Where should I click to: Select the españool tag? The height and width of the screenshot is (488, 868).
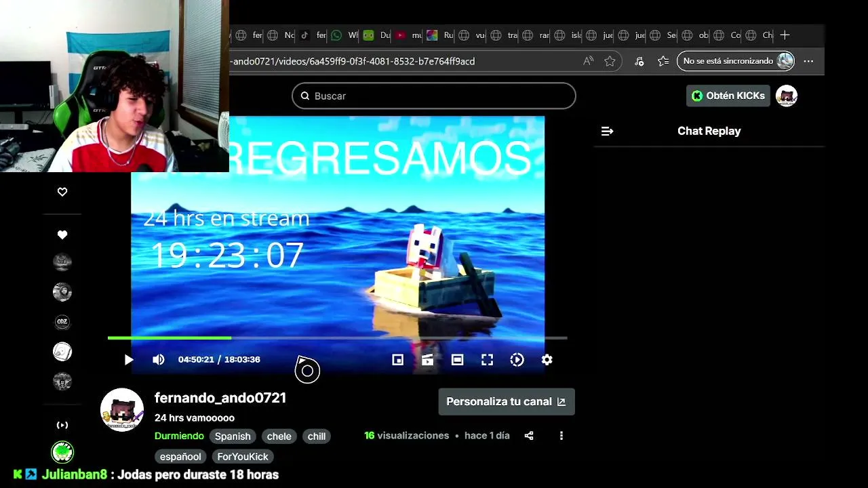pos(180,457)
